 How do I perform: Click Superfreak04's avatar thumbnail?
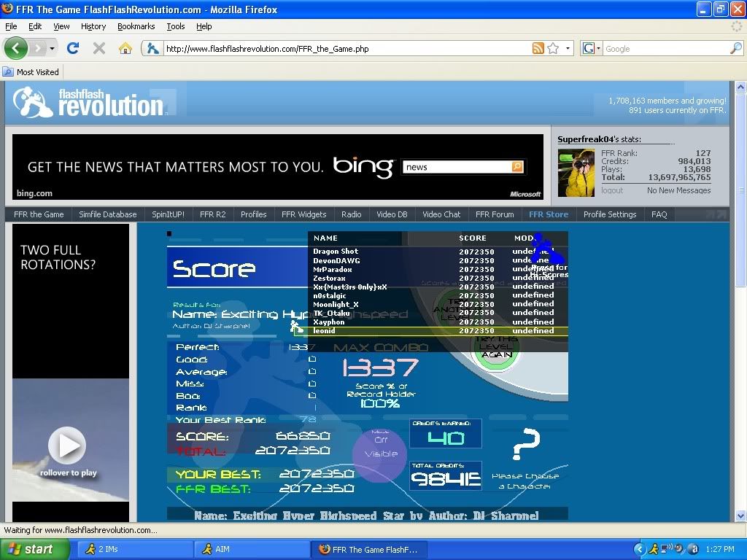click(x=576, y=172)
